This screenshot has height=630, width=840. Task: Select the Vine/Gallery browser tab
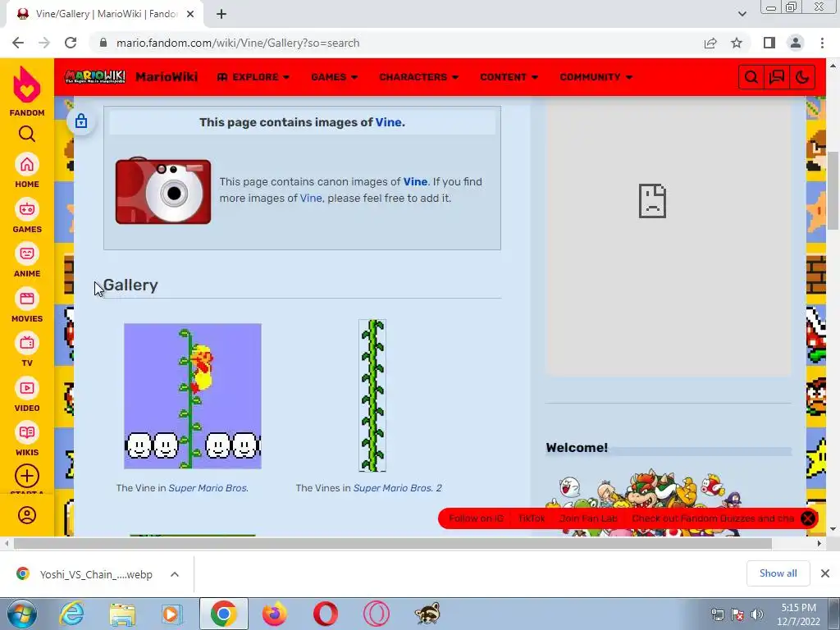coord(104,14)
